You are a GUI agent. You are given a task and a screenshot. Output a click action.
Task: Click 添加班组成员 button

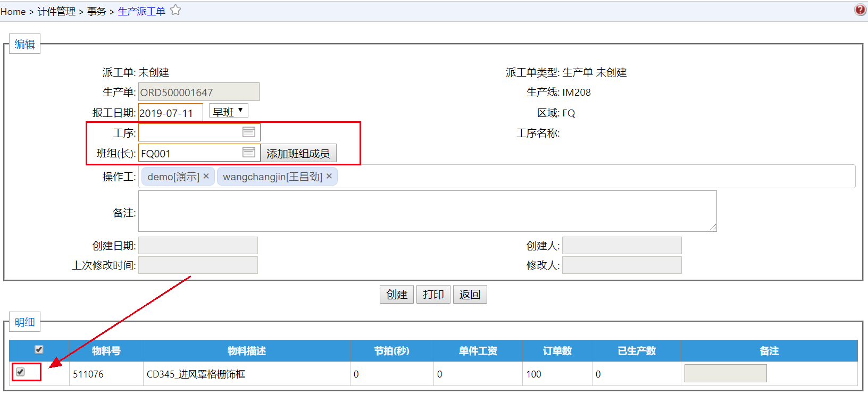[x=298, y=153]
